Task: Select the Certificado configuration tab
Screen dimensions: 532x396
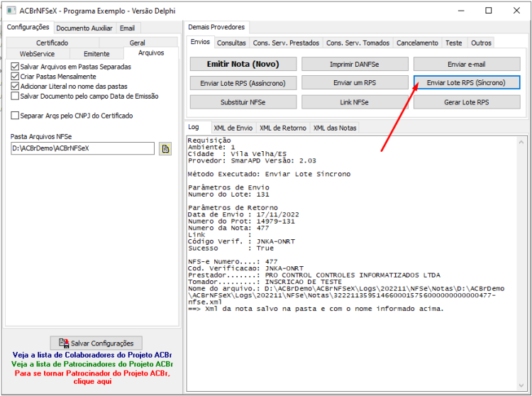Action: click(52, 43)
